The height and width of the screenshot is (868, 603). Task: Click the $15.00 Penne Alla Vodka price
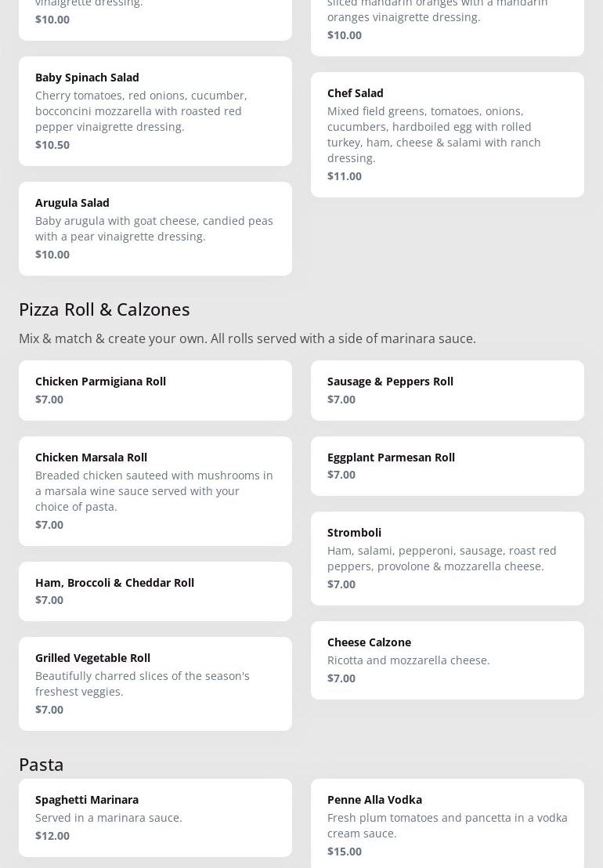tap(345, 852)
